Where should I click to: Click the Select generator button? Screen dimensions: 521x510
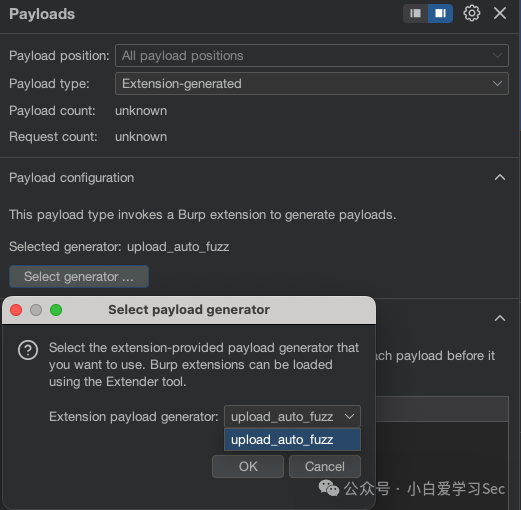click(x=79, y=277)
